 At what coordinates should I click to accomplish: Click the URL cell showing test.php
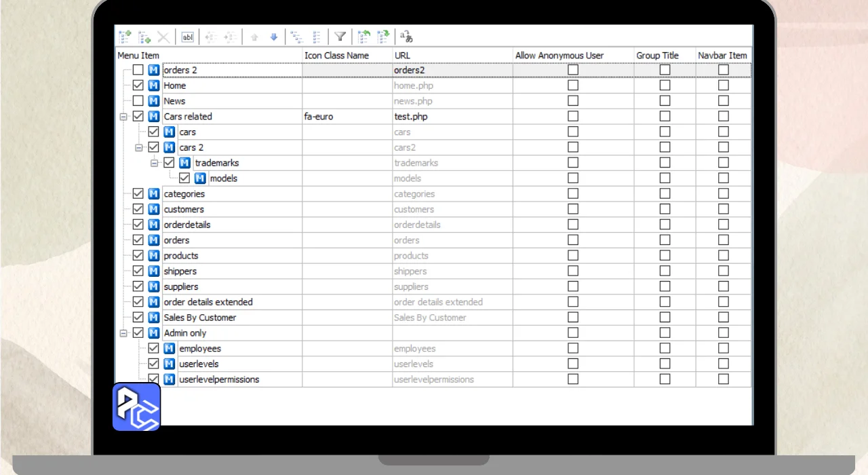(411, 117)
